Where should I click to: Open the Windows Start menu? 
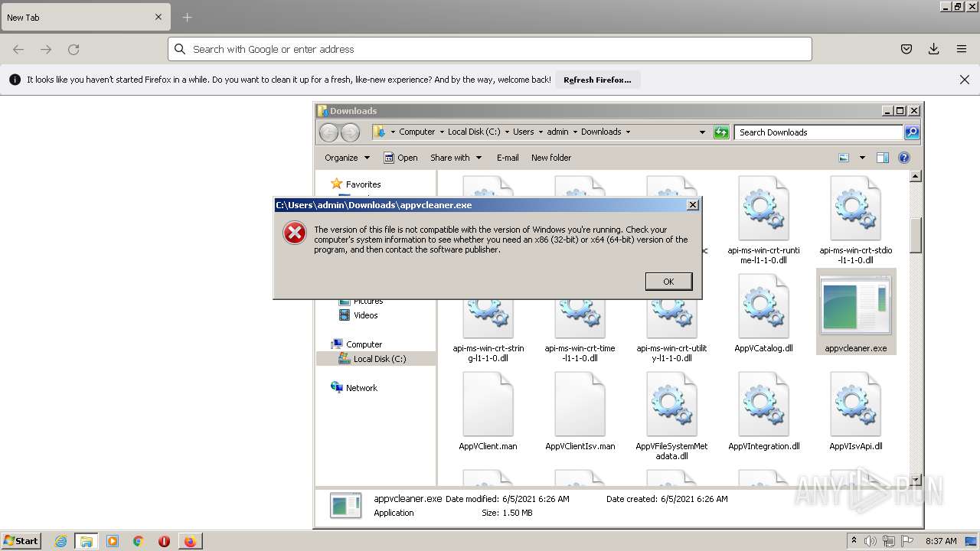click(21, 541)
